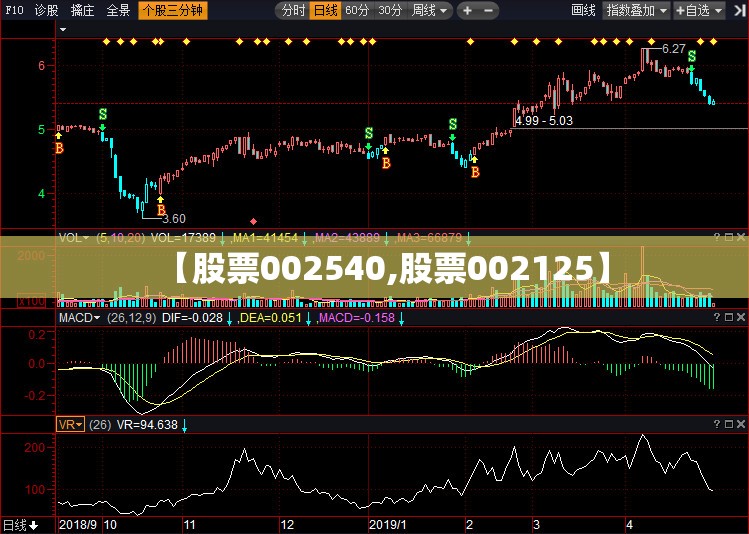Click the S sell marker near 2019/1
Screen dimensions: 749x534
[x=369, y=133]
